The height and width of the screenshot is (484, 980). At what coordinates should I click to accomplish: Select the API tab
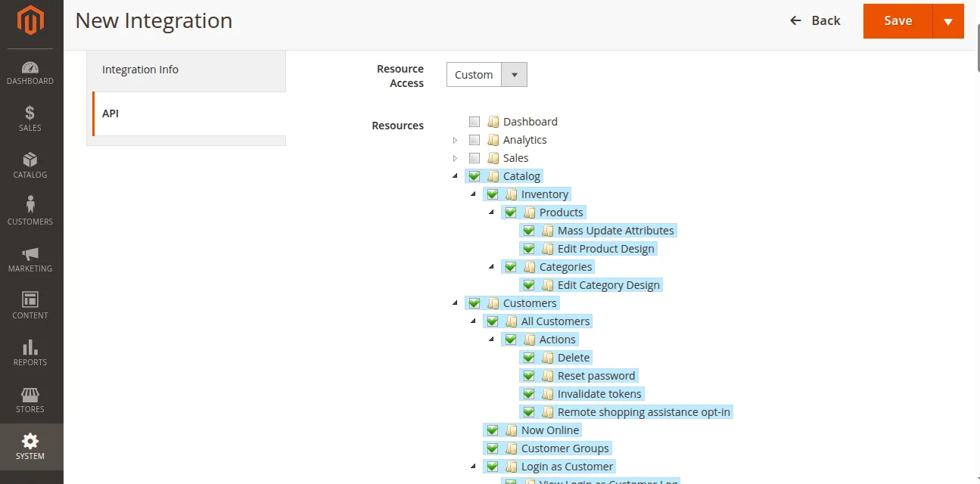tap(110, 113)
